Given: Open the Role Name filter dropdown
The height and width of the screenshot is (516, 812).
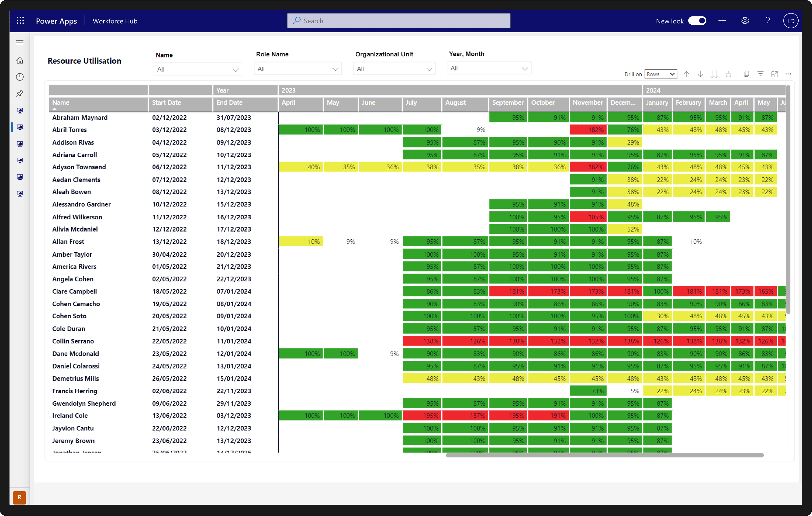Looking at the screenshot, I should tap(297, 69).
